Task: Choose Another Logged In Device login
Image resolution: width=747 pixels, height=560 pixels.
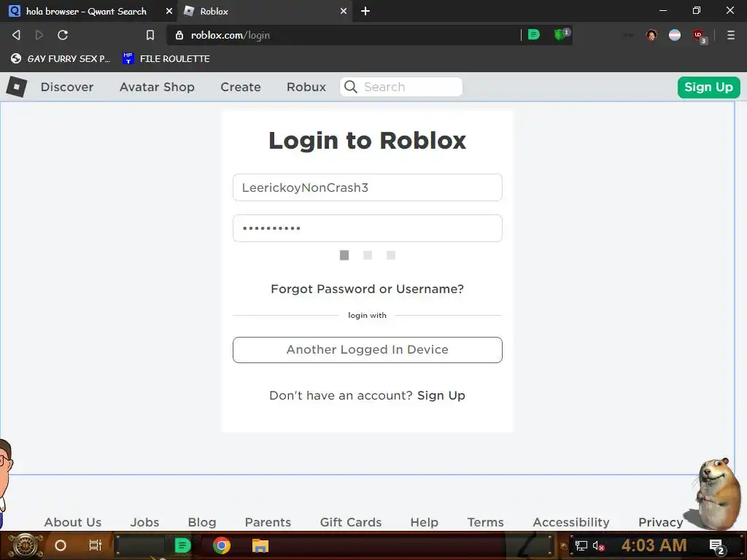Action: coord(368,350)
